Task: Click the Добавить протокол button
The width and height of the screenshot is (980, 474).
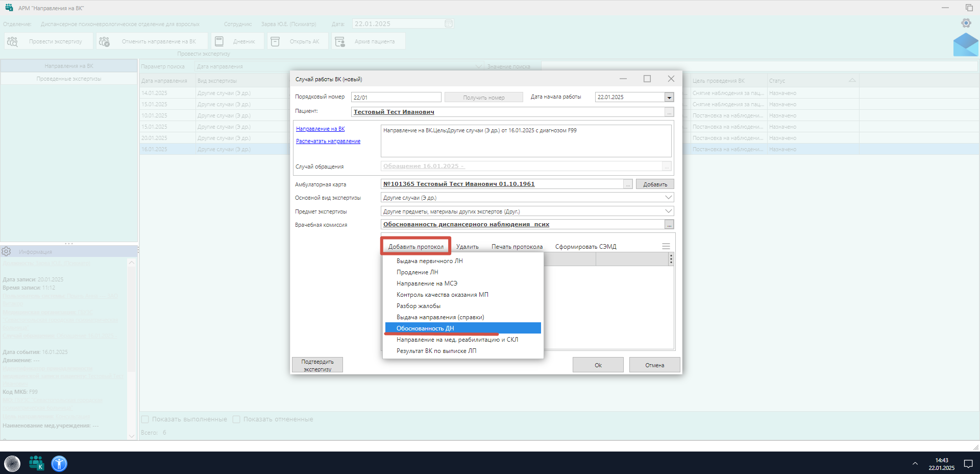Action: [x=416, y=247]
